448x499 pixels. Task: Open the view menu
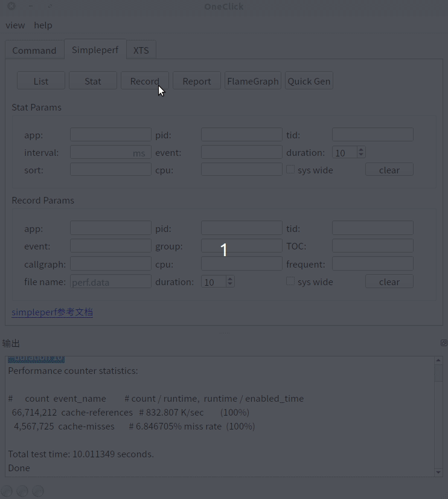point(15,25)
